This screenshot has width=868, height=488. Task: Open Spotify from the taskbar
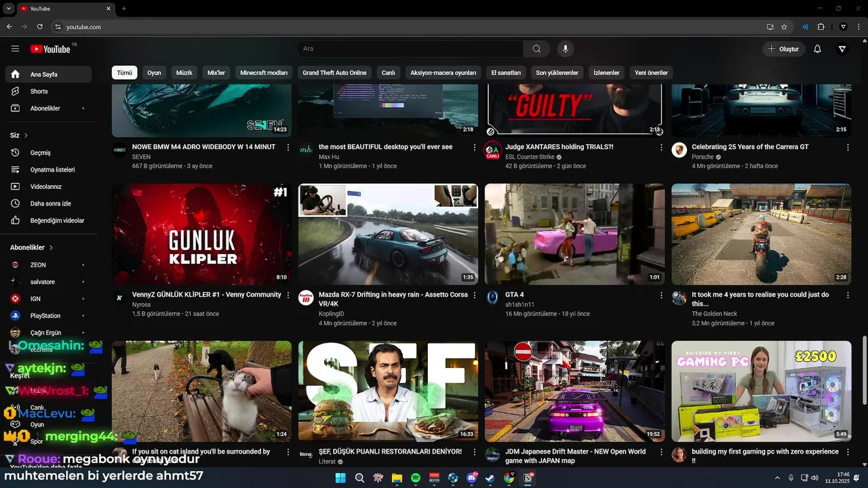[416, 478]
